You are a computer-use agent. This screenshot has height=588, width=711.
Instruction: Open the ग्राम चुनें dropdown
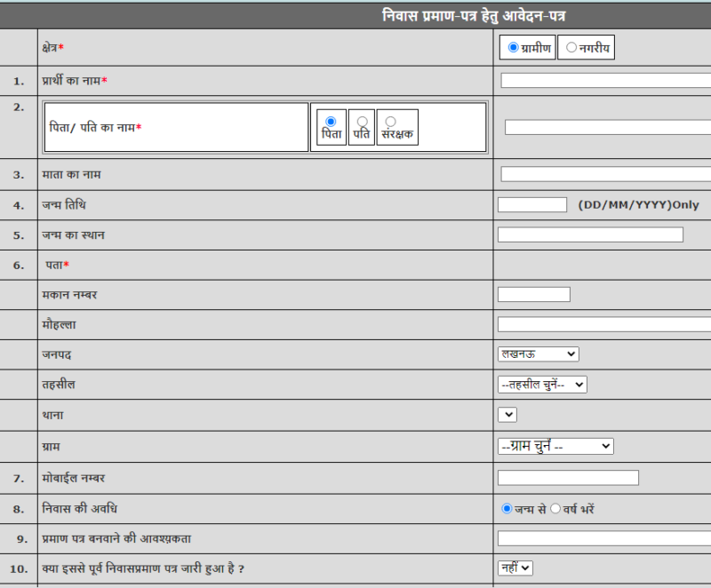[555, 446]
